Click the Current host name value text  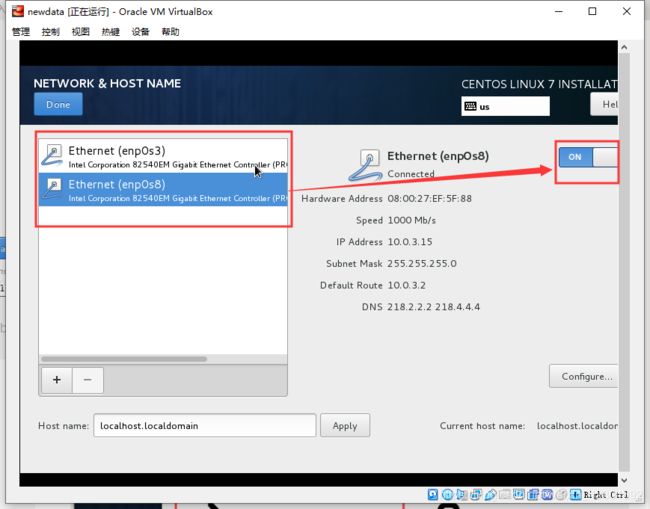click(x=577, y=426)
